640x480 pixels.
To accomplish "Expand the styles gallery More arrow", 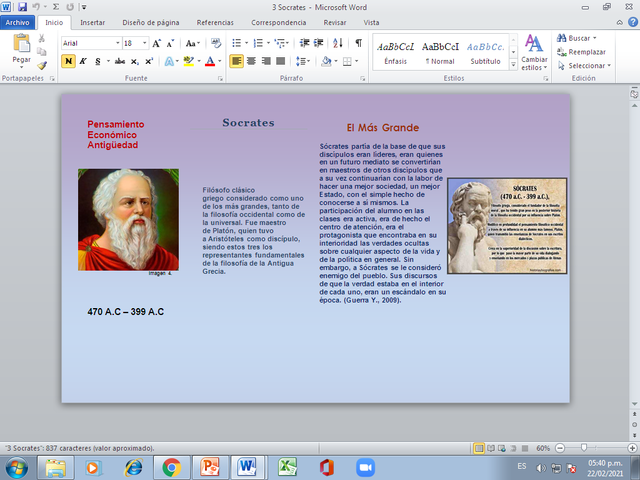I will click(513, 64).
